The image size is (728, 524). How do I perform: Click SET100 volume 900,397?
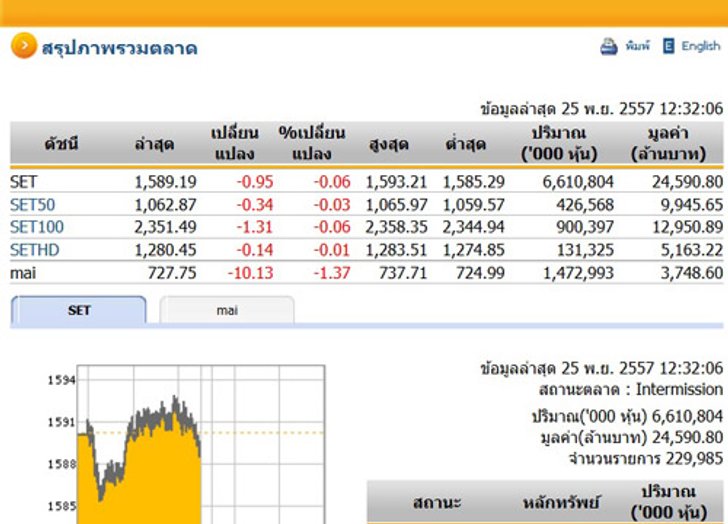pyautogui.click(x=585, y=227)
